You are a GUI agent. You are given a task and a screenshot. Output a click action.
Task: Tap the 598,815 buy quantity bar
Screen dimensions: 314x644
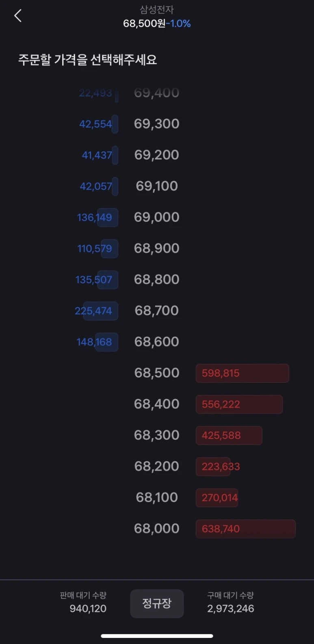(x=242, y=373)
